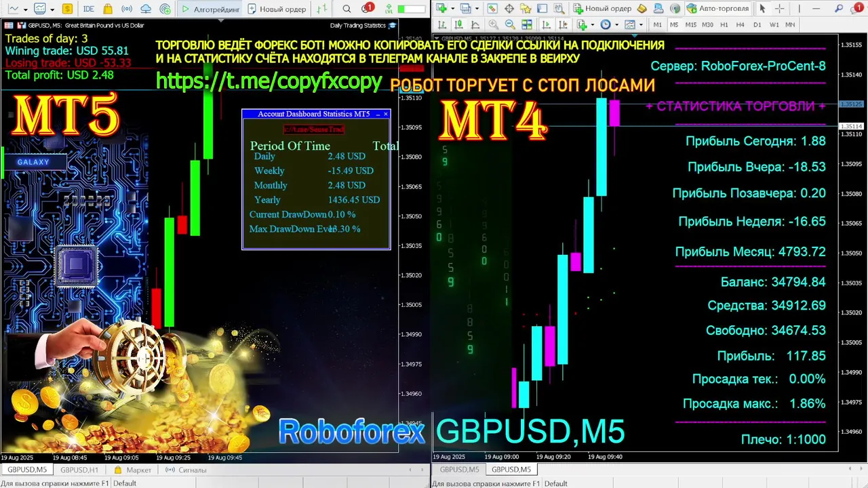Open the Market shopping bag icon
The image size is (868, 488).
108,9
